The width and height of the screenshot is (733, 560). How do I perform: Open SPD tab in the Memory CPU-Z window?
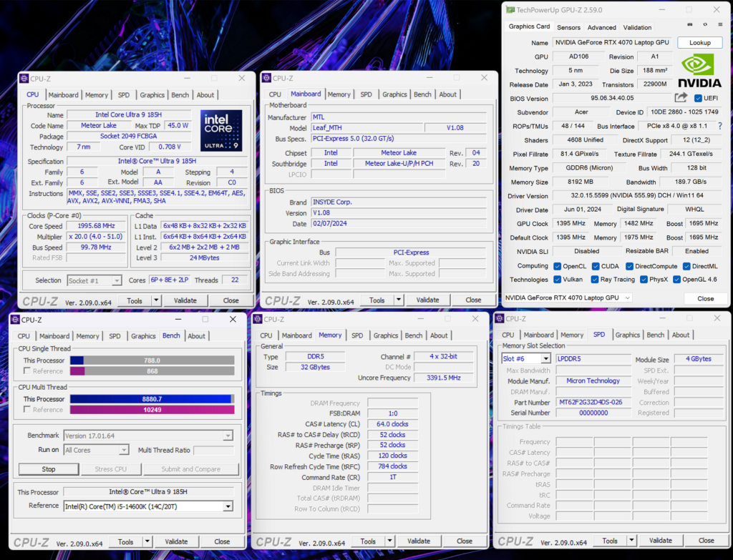tap(357, 335)
